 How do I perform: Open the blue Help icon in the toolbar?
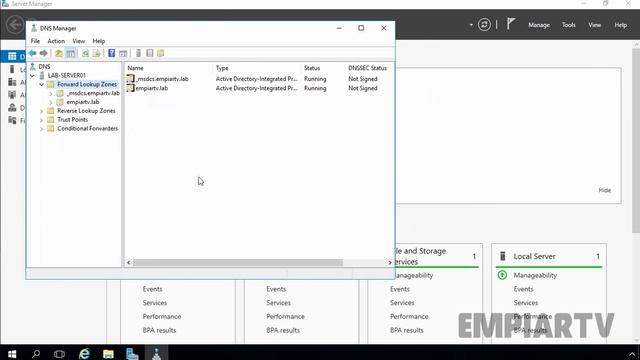coord(111,53)
